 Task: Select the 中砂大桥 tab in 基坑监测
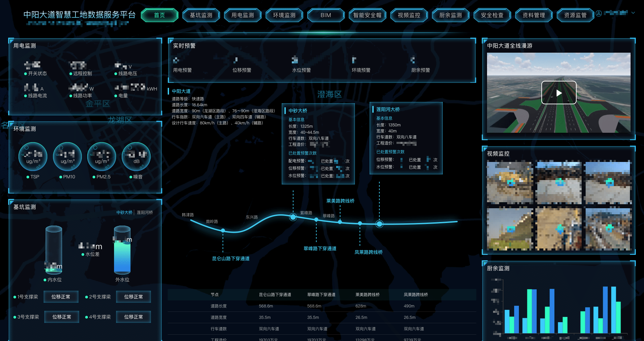point(124,213)
